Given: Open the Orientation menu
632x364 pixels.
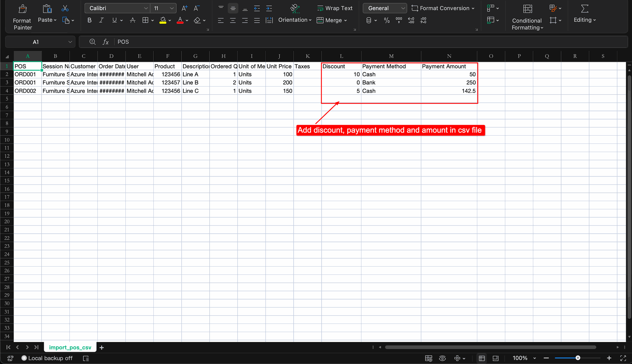Looking at the screenshot, I should 295,14.
